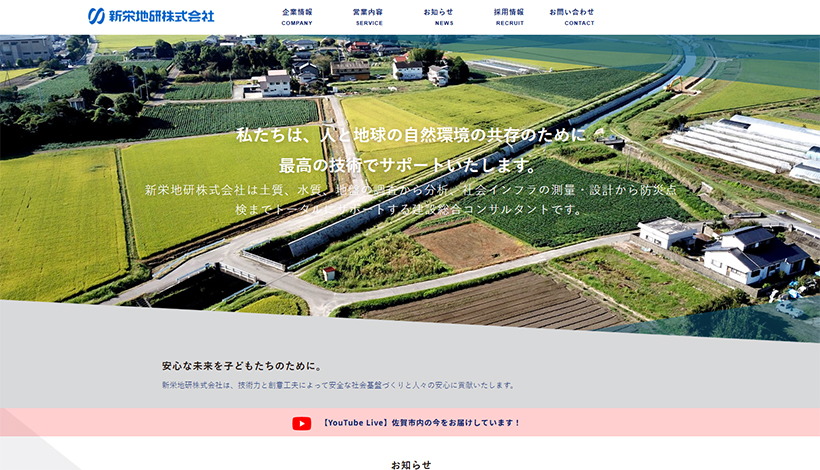Open the 採用情報 RECRUIT page
Screen dimensions: 820x470
tap(509, 16)
